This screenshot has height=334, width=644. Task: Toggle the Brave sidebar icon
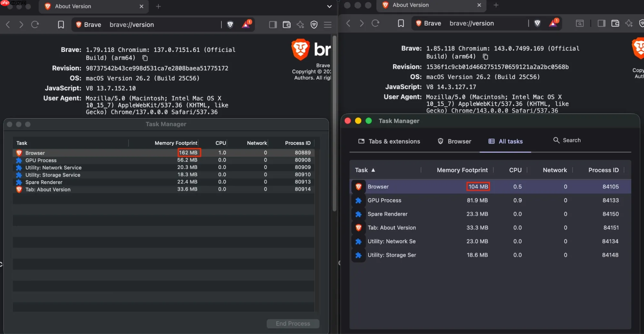coord(273,25)
